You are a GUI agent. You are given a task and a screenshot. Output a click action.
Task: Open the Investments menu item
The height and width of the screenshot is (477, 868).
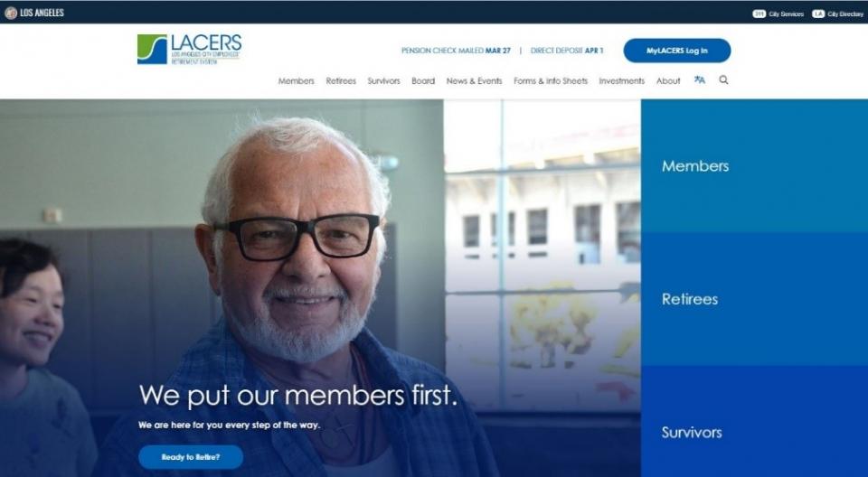point(622,80)
